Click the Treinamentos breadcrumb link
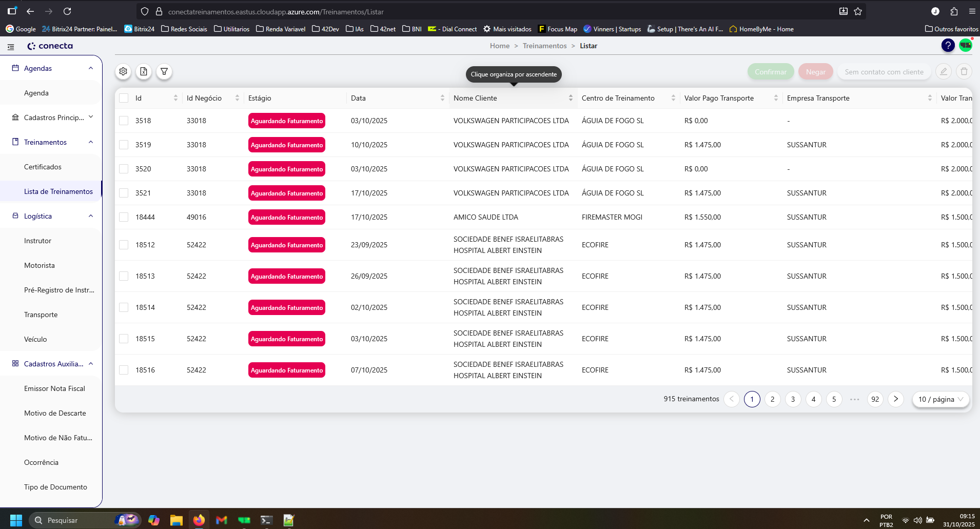 [x=544, y=46]
